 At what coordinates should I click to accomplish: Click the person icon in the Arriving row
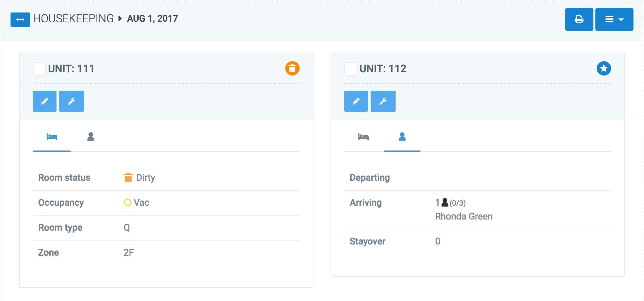(x=445, y=202)
